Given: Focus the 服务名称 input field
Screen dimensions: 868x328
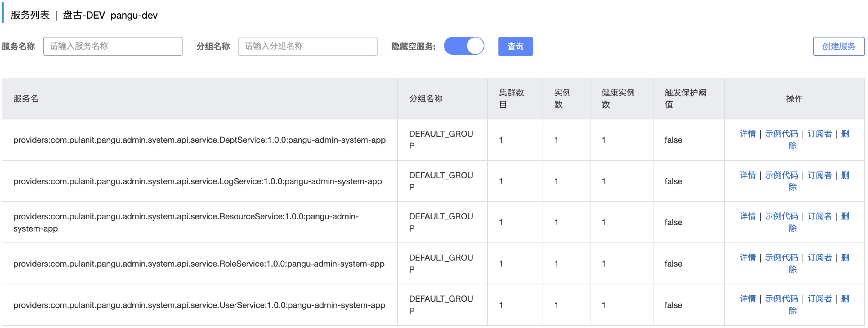Looking at the screenshot, I should click(113, 47).
